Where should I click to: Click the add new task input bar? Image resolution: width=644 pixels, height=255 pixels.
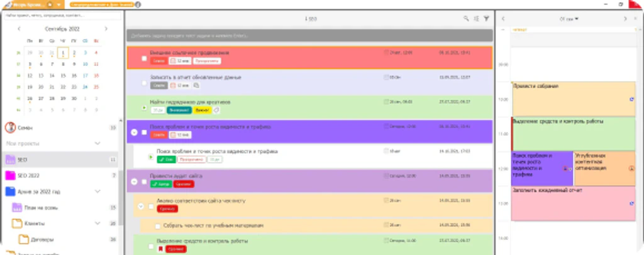pos(309,36)
